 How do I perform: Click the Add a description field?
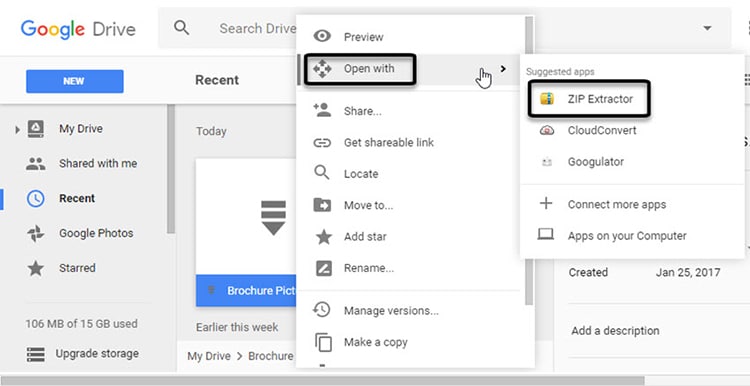615,331
